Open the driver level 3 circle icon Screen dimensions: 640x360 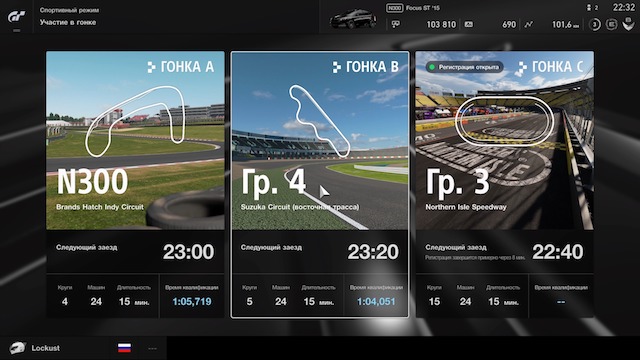[595, 24]
